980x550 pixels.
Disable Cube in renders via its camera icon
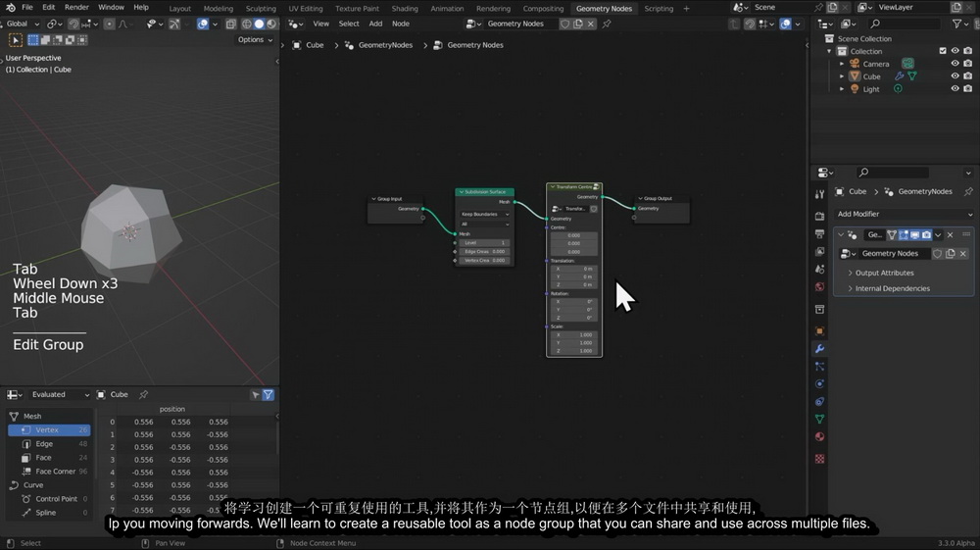967,76
